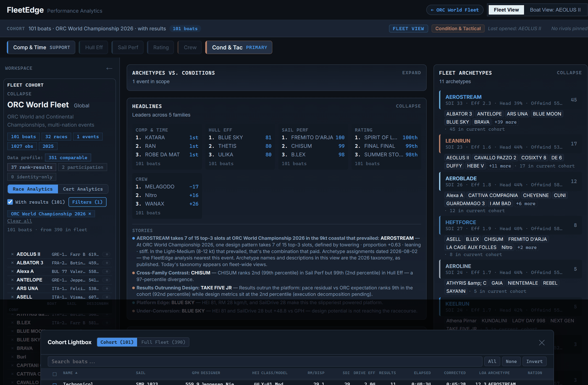Click Clear all filters link
Image resolution: width=588 pixels, height=385 pixels.
19,221
